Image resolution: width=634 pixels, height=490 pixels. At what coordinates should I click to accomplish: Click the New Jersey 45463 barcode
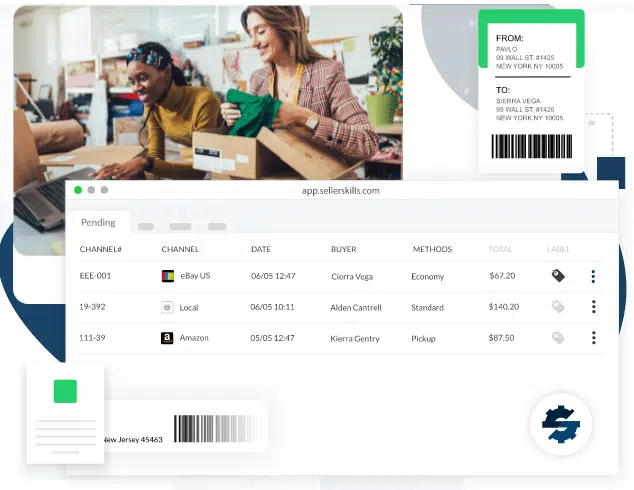(x=216, y=429)
